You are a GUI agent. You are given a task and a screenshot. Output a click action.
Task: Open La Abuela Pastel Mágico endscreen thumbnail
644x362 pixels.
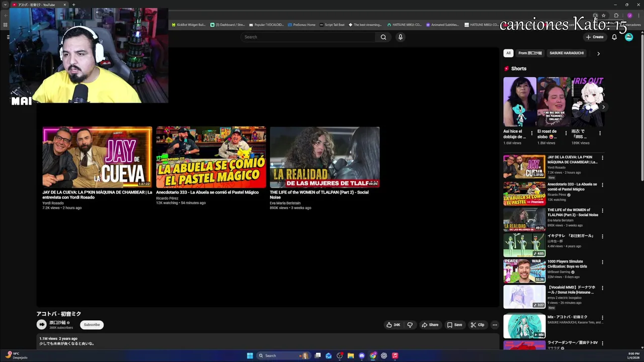click(x=211, y=157)
